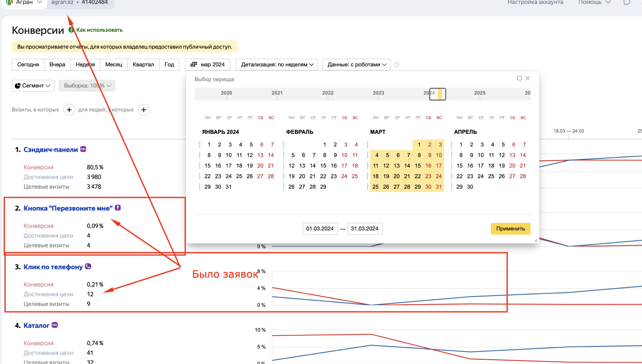Expand the Помощь menu

tap(594, 3)
